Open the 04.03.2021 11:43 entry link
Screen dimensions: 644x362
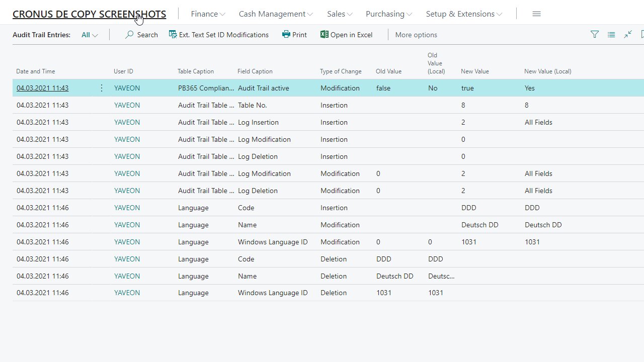[x=42, y=88]
